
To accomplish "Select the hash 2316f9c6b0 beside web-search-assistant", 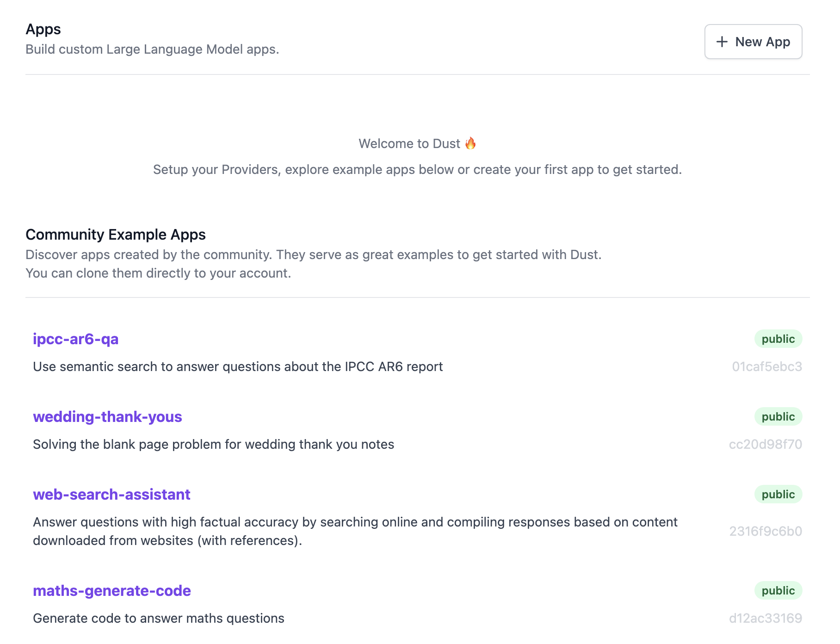I will pyautogui.click(x=766, y=531).
